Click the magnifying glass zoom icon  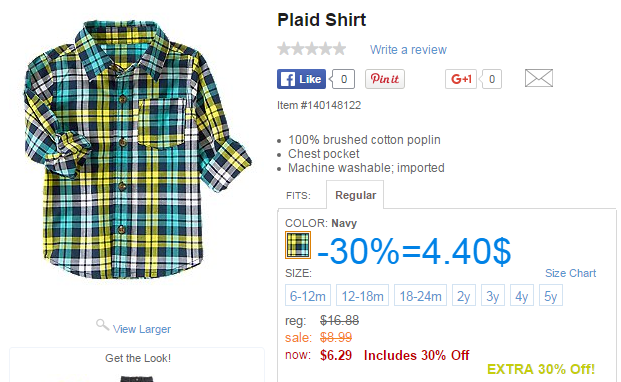click(102, 325)
